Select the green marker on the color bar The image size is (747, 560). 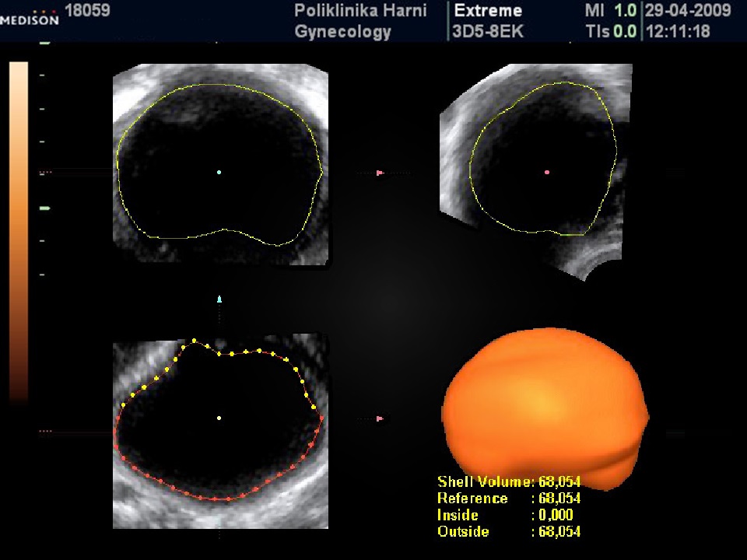pyautogui.click(x=45, y=208)
